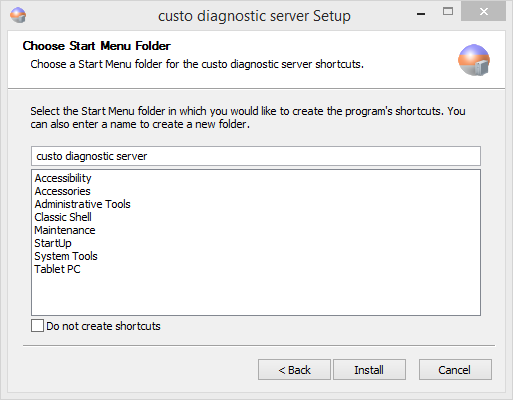Click the installer icon in title bar
This screenshot has width=513, height=400.
coord(18,15)
